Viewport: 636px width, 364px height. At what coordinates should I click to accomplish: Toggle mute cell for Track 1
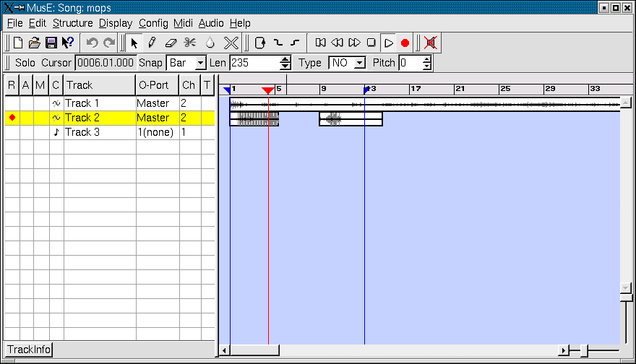40,103
